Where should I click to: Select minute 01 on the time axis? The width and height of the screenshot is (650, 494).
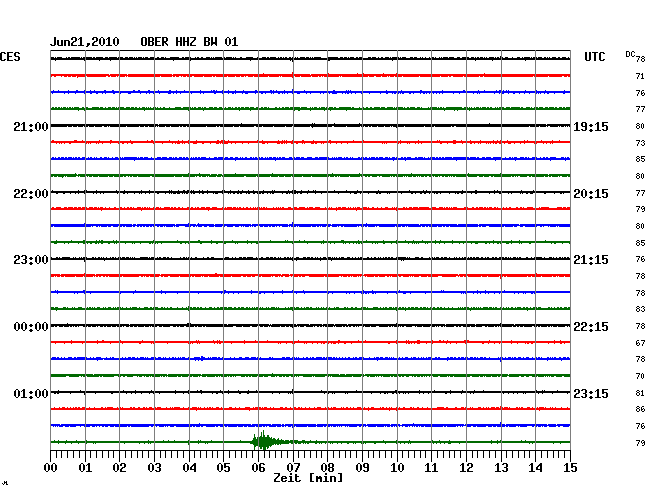[x=85, y=467]
